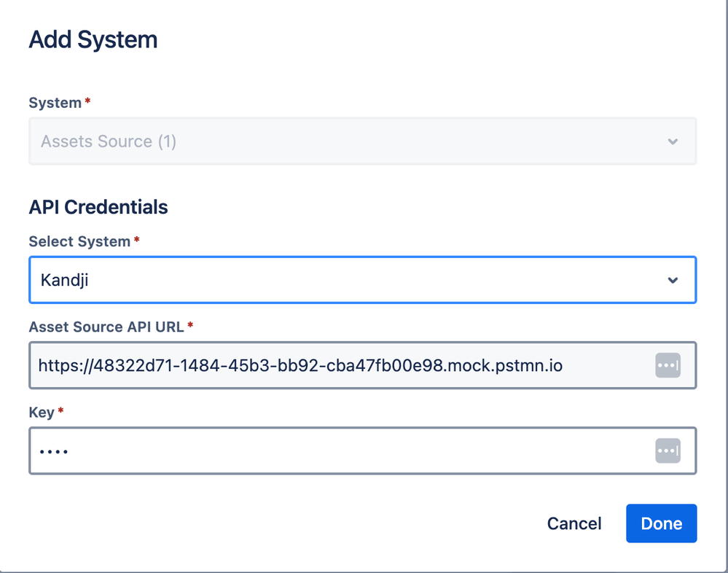Viewport: 728px width, 573px height.
Task: Cancel the Add System dialog
Action: click(574, 523)
